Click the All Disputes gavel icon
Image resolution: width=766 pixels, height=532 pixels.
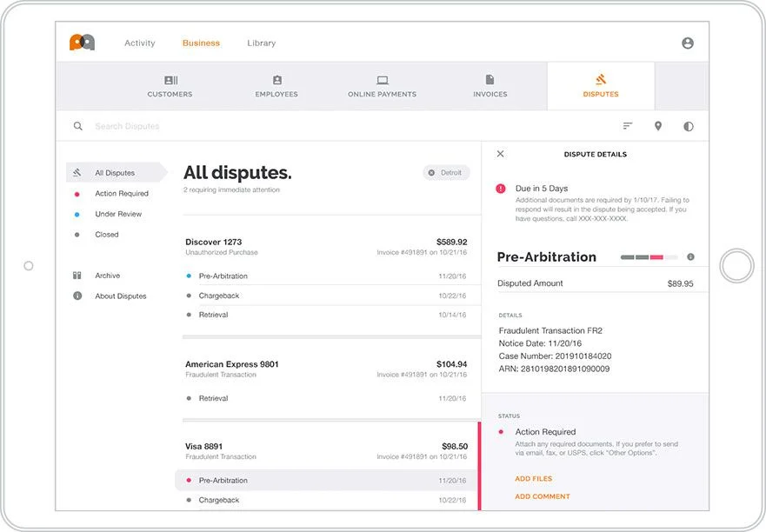pyautogui.click(x=77, y=172)
